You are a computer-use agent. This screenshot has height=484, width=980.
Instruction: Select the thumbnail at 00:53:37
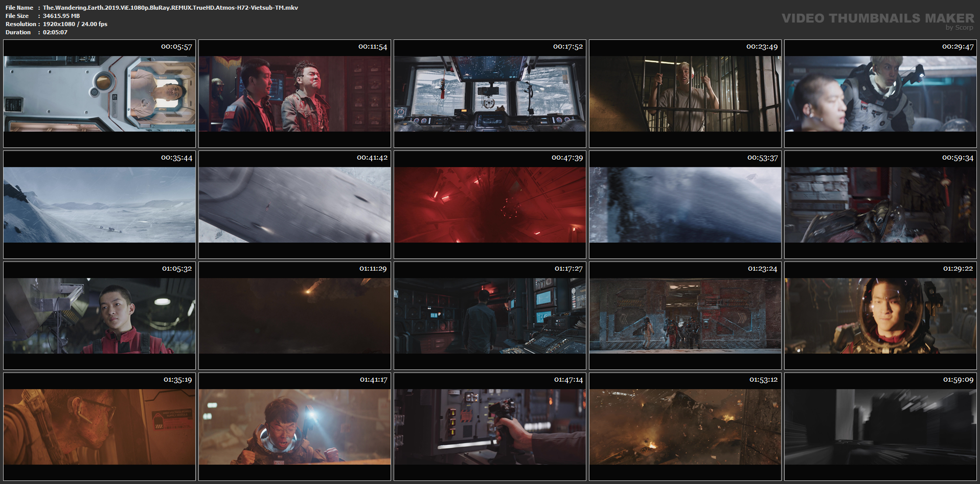pyautogui.click(x=686, y=205)
